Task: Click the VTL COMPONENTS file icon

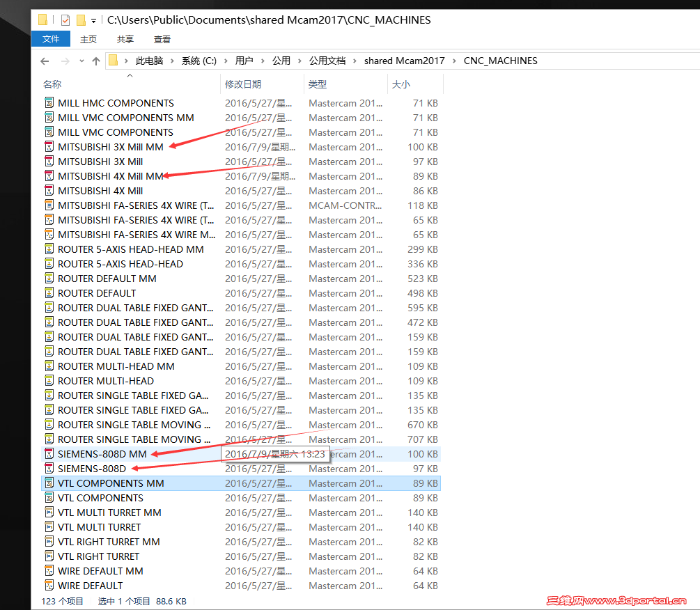Action: coord(49,498)
